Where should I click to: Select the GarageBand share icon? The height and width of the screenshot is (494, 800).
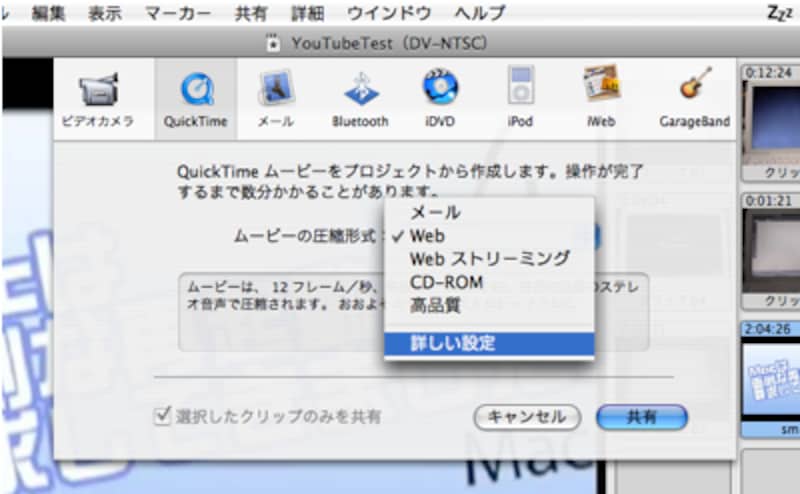694,99
